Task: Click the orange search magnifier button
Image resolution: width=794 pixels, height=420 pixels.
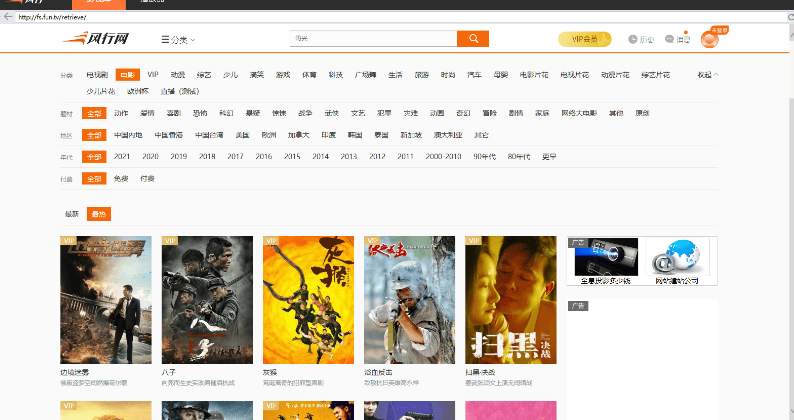Action: [472, 39]
